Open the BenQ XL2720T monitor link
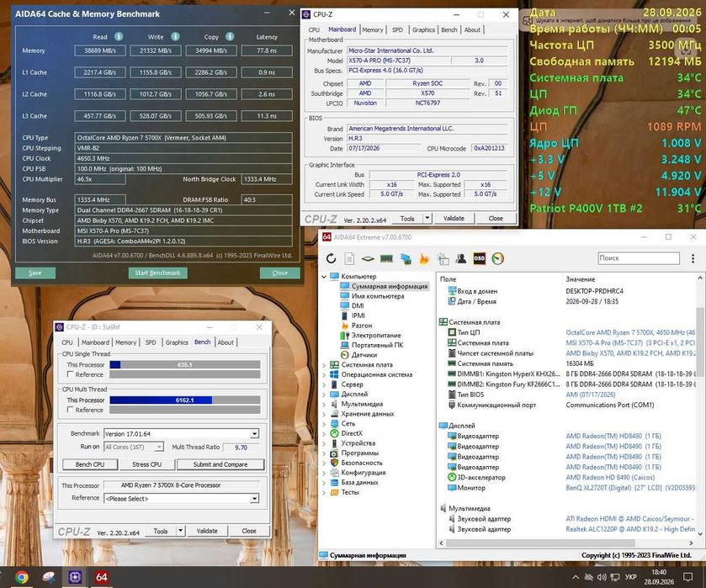The width and height of the screenshot is (706, 588). coord(631,488)
